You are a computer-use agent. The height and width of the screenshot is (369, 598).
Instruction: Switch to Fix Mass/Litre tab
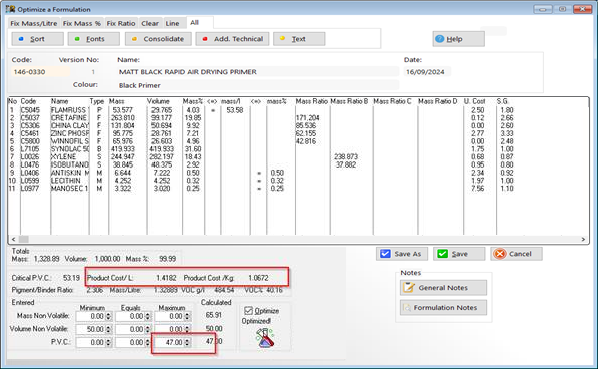point(34,23)
